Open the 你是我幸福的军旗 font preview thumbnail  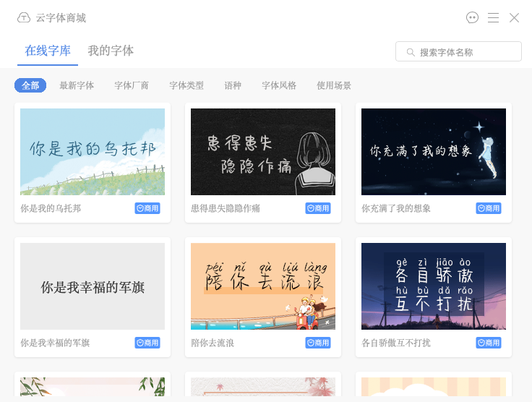(93, 286)
